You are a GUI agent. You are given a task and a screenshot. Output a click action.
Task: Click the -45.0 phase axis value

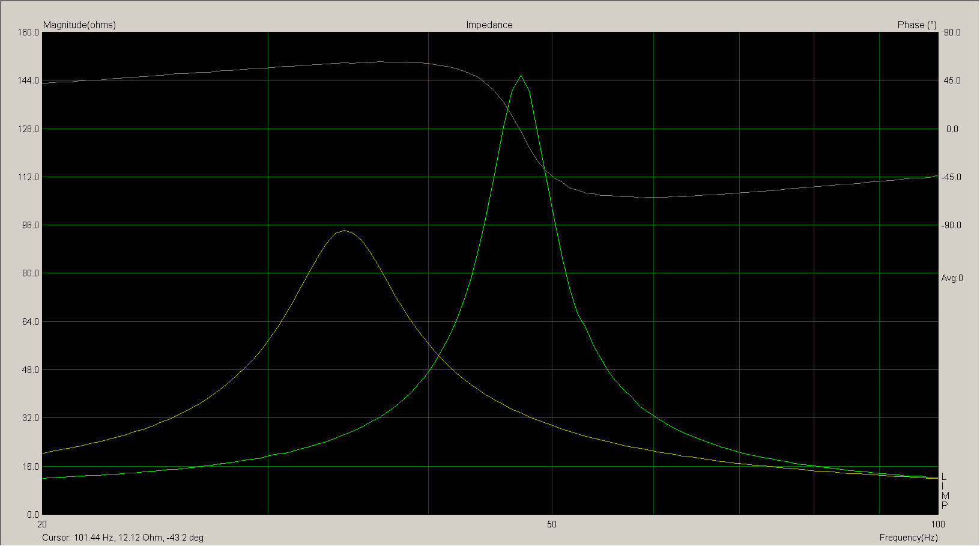[x=951, y=177]
